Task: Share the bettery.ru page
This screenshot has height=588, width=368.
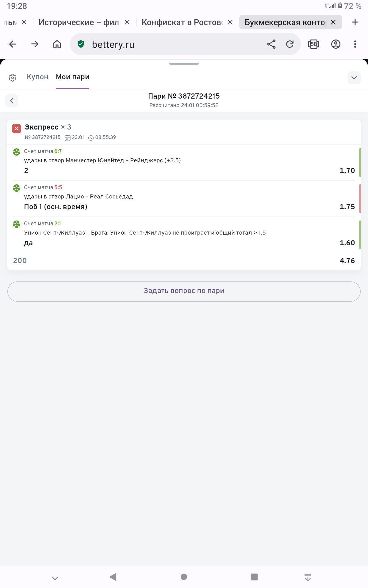Action: tap(271, 44)
